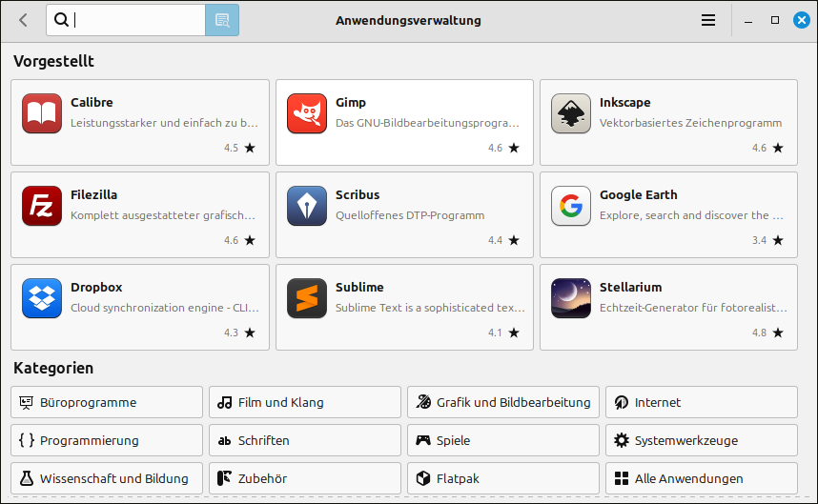Click Dropbox's 4.3 rating value
Screen dimensions: 818x504
[x=231, y=333]
